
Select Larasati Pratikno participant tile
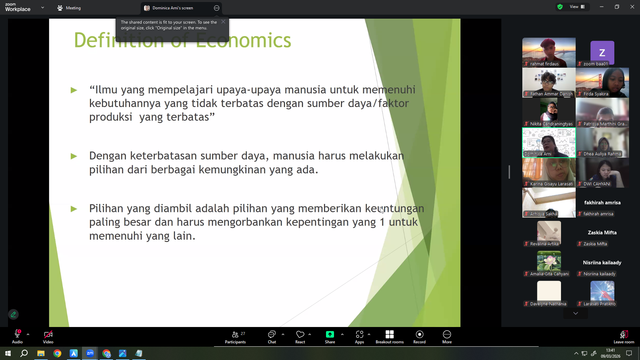pos(602,292)
